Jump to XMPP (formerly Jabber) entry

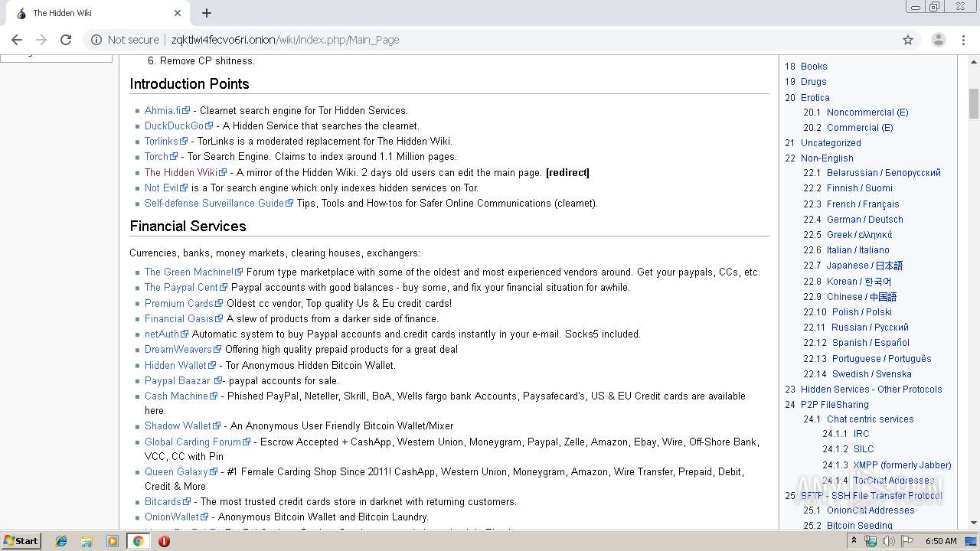coord(902,465)
